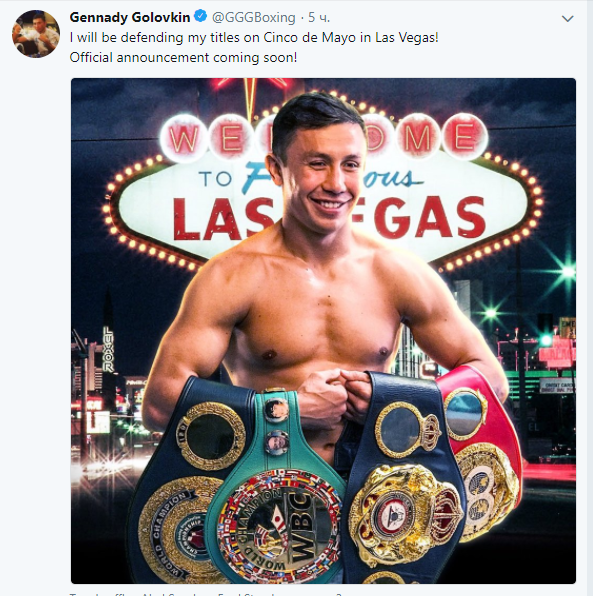Open the @GGGBoxing handle link
Screen dimensions: 593x596
253,17
